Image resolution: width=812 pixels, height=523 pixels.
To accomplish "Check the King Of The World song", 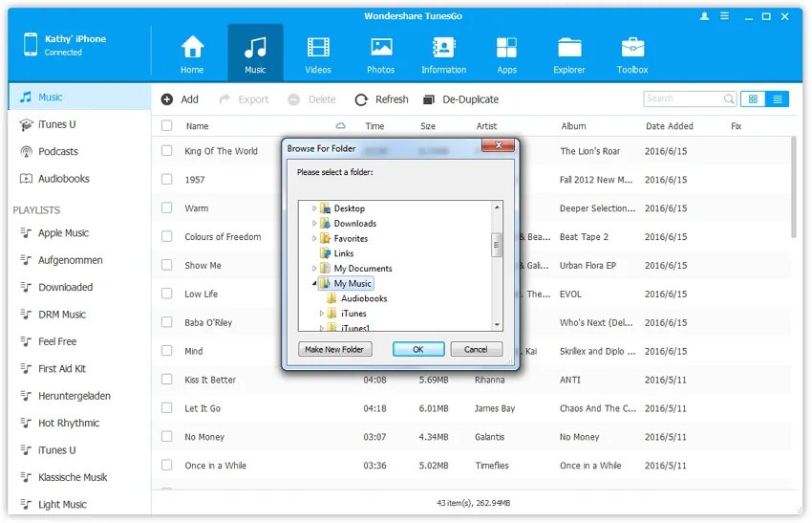I will coord(167,151).
